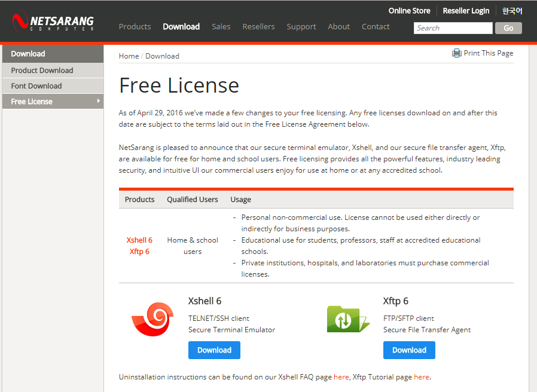Expand the Free License sidebar arrow

click(98, 101)
